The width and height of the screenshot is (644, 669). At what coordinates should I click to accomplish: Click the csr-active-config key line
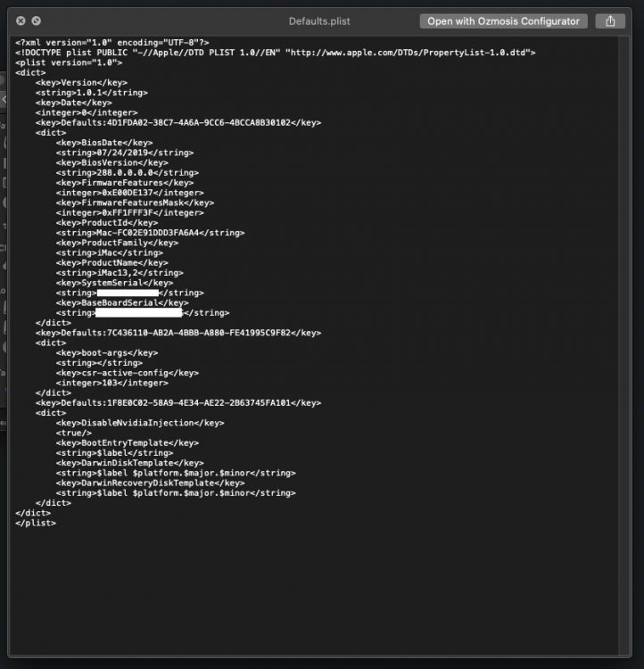coord(128,373)
